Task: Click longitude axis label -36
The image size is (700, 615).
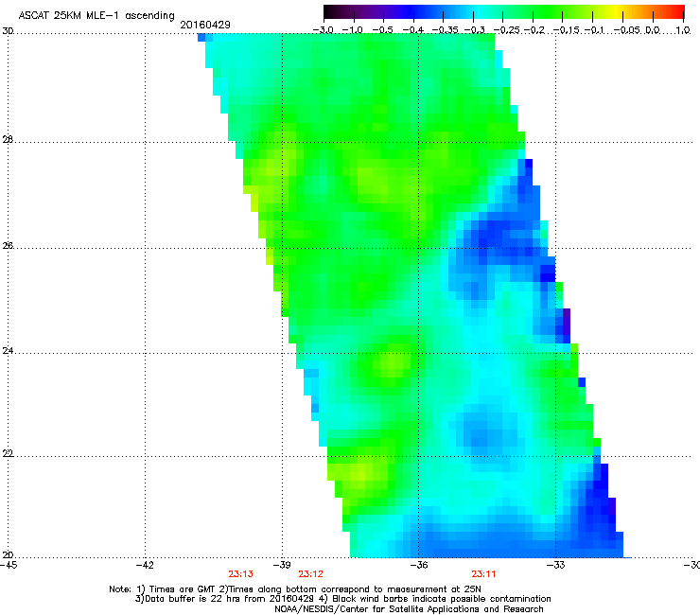Action: click(x=419, y=565)
